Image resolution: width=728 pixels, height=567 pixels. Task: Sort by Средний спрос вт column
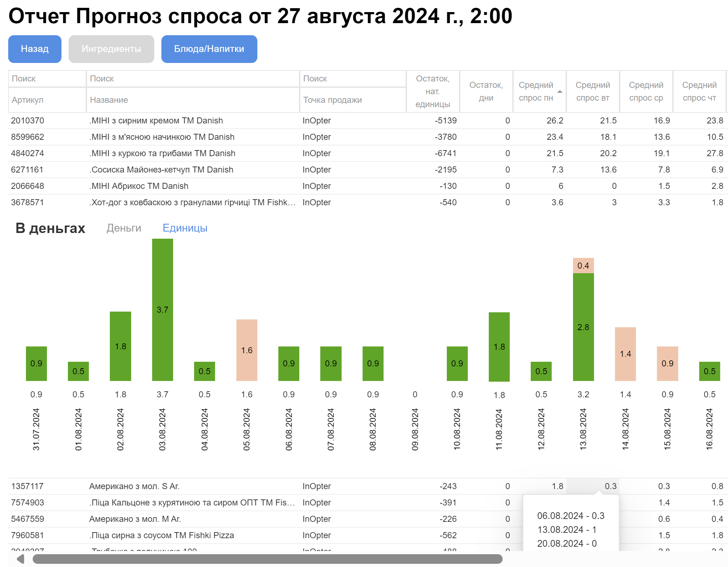(593, 91)
